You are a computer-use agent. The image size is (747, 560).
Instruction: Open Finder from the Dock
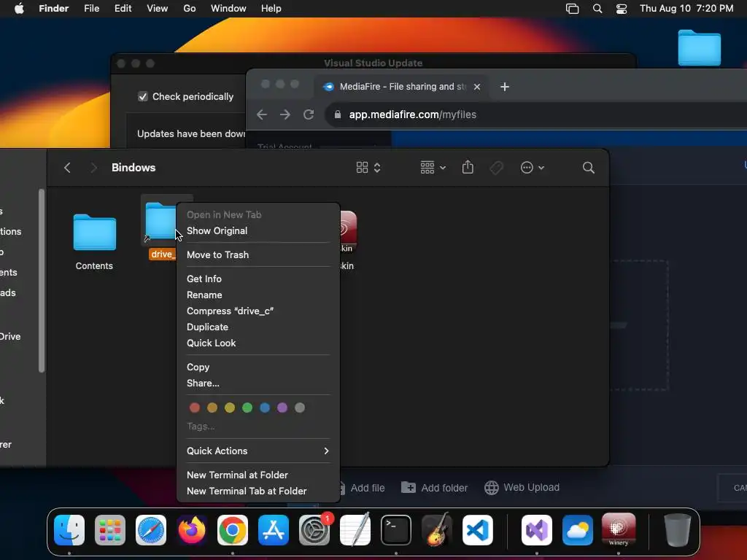point(69,530)
